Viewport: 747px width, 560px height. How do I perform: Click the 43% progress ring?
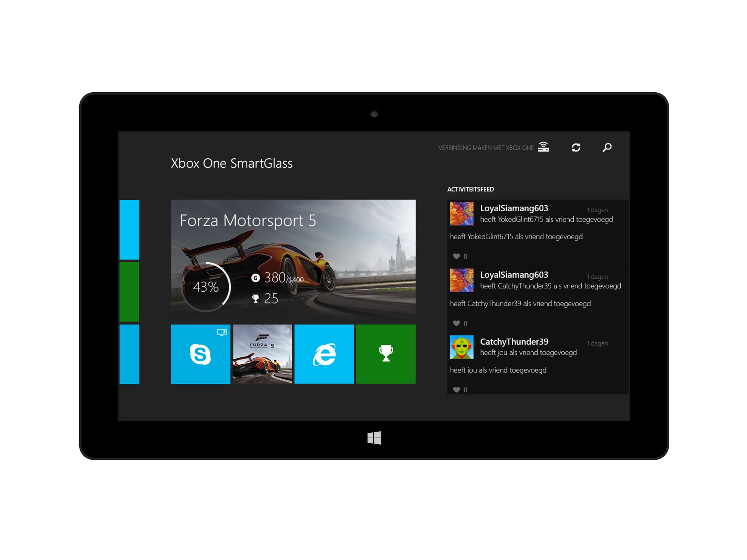point(206,287)
